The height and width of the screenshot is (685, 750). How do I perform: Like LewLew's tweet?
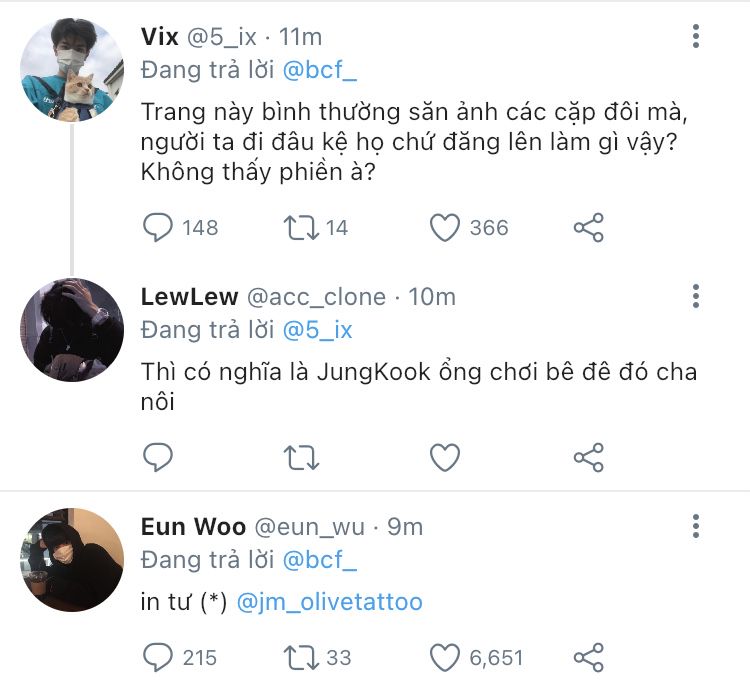pos(445,458)
